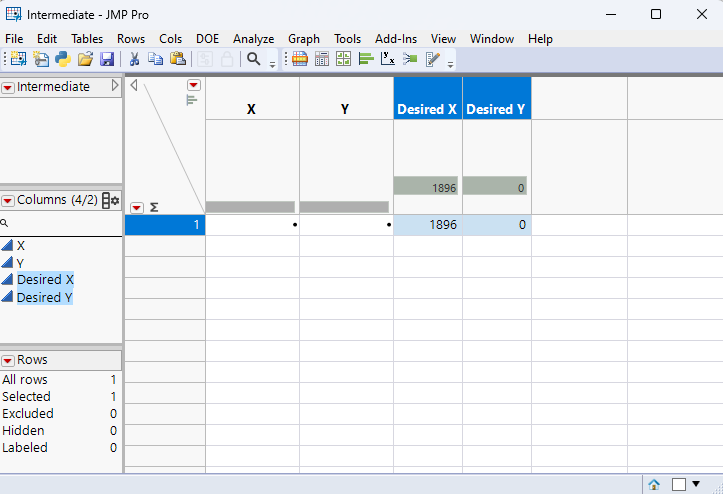This screenshot has height=494, width=723.
Task: Click the New Script toolbar icon
Action: click(41, 59)
